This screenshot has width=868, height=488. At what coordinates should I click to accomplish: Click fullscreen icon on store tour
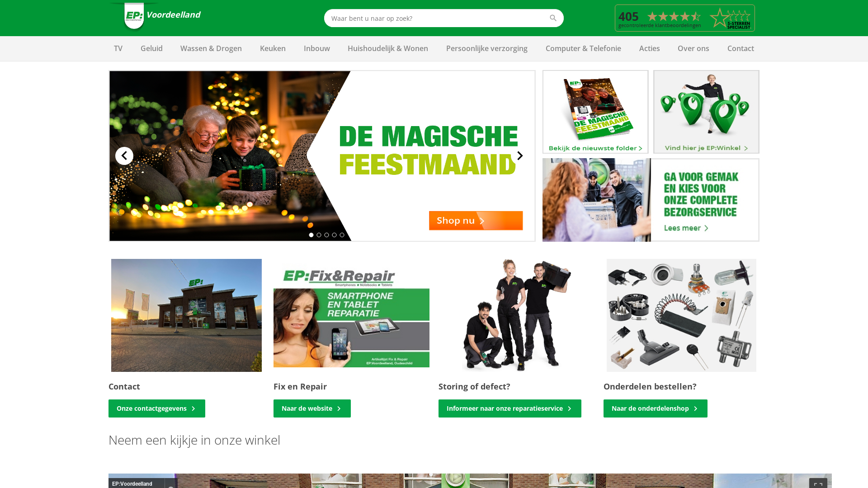tap(818, 483)
